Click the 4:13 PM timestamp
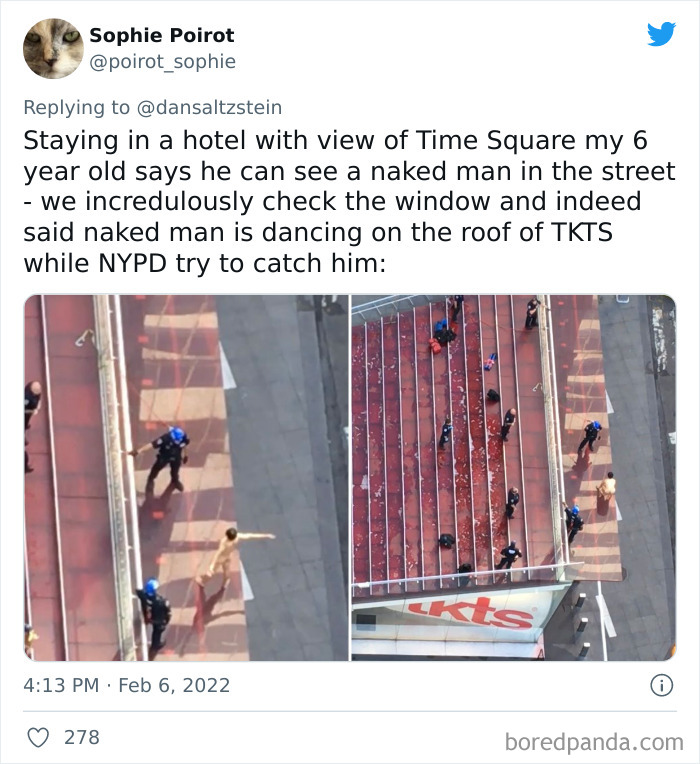This screenshot has width=700, height=764. click(61, 686)
